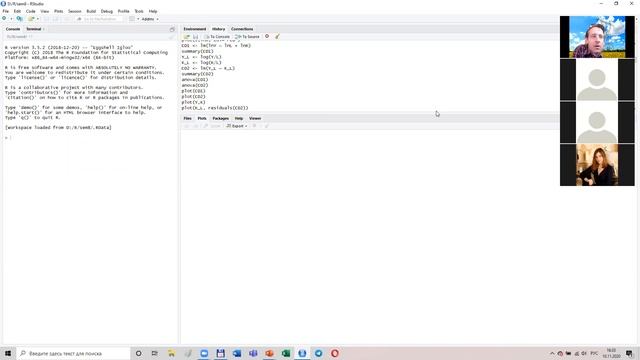
Task: Switch to the Help pane tab
Action: [239, 118]
